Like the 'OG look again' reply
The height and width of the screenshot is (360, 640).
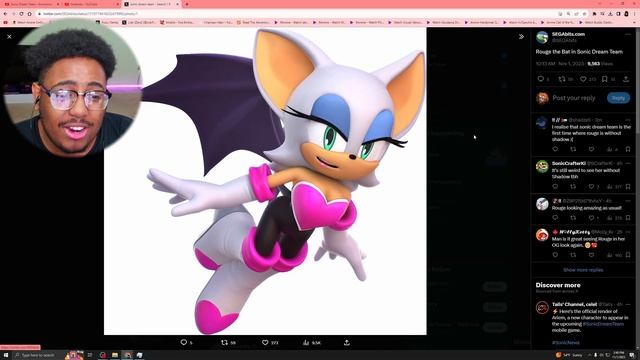coord(591,255)
